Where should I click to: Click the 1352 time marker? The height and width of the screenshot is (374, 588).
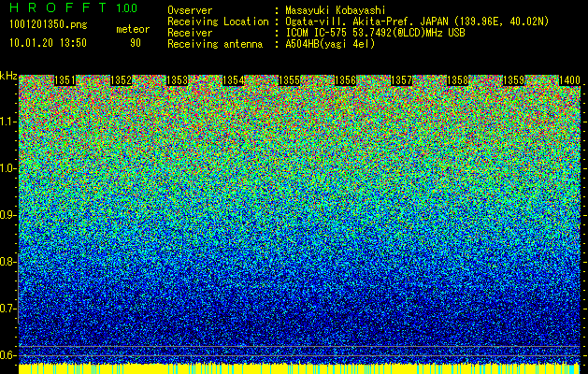click(x=122, y=80)
